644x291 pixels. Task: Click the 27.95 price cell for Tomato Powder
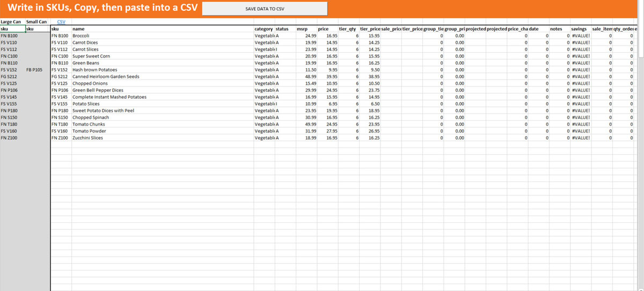(x=327, y=131)
